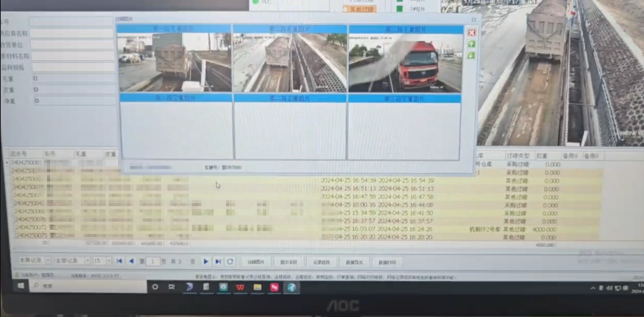Viewport: 644px width, 317px height.
Task: Go to next page of records
Action: click(x=206, y=262)
